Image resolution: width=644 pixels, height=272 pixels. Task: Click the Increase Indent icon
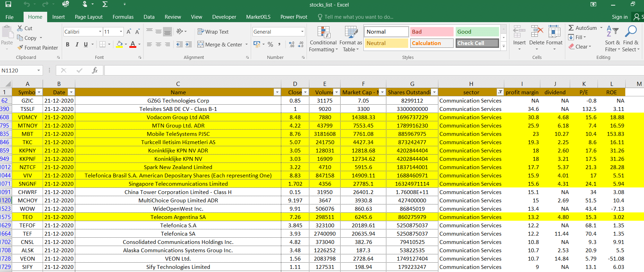[189, 44]
